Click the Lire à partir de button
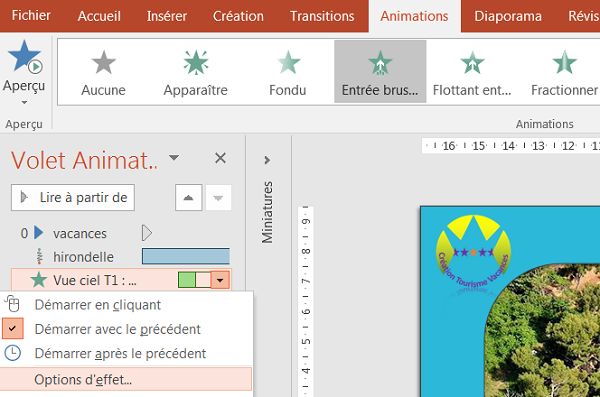This screenshot has height=397, width=600. pos(73,198)
